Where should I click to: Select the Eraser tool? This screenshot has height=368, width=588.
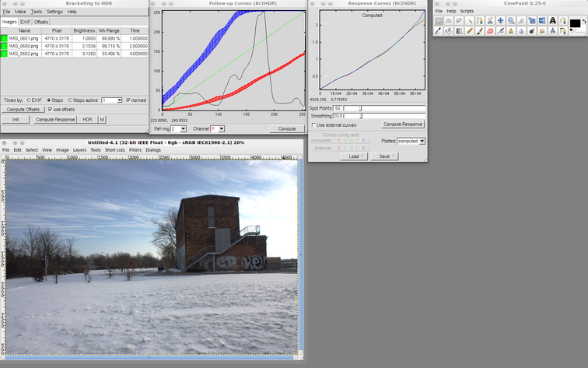490,31
